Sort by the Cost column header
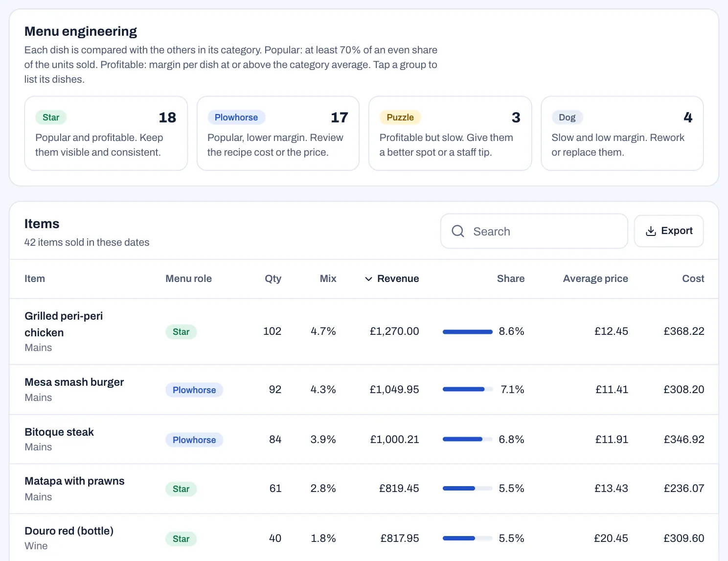728x561 pixels. pos(693,279)
